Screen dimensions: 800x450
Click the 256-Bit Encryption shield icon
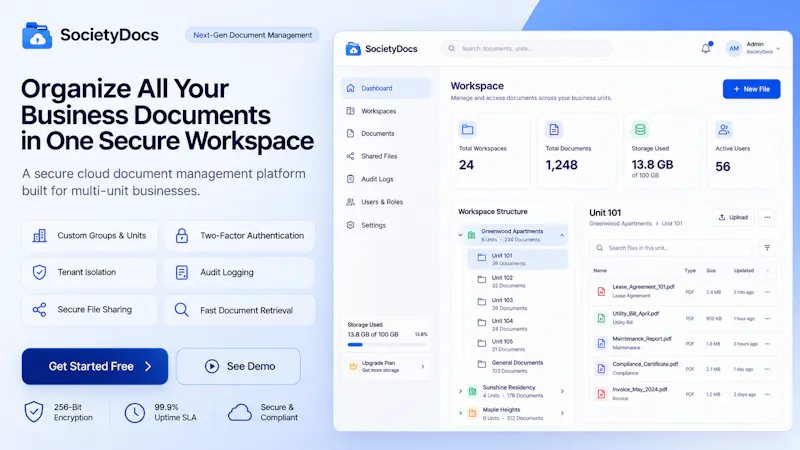click(x=34, y=412)
